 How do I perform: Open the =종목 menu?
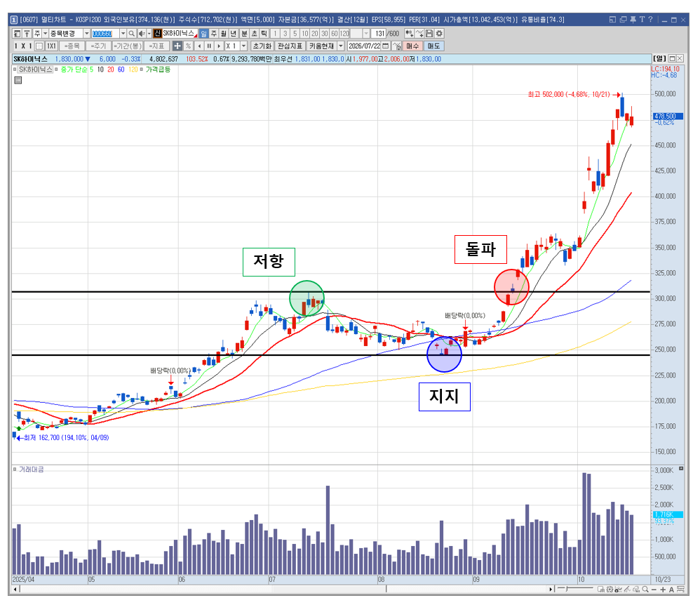pos(72,46)
